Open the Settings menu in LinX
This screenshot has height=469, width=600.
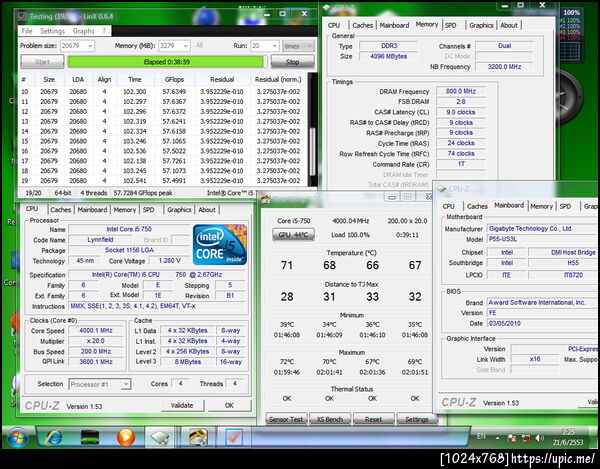coord(52,31)
